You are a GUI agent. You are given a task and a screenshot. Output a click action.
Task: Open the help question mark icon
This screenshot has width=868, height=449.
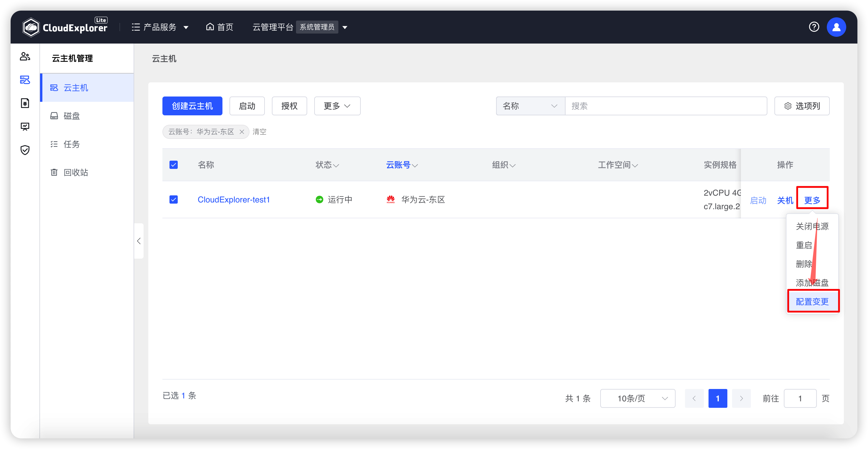tap(814, 27)
